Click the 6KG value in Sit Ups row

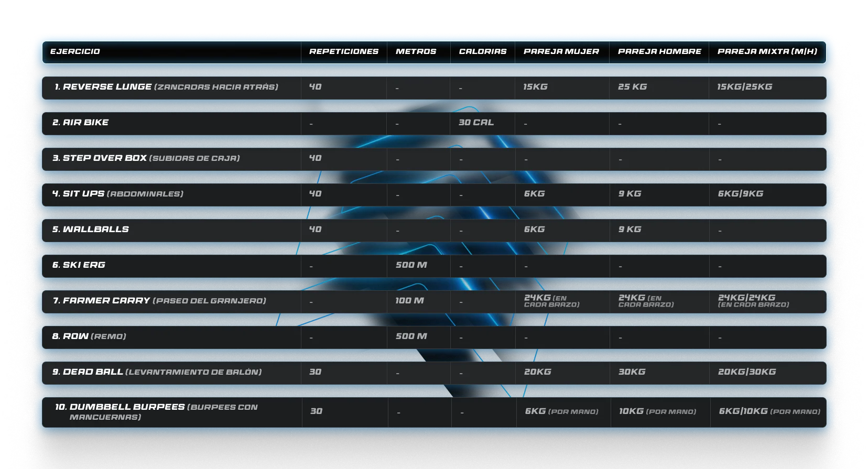coord(534,194)
